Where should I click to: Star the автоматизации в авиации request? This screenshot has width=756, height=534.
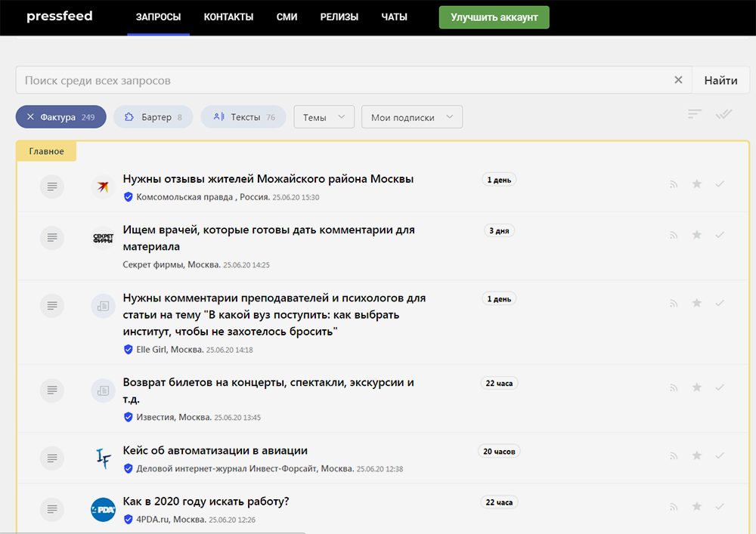[x=697, y=455]
